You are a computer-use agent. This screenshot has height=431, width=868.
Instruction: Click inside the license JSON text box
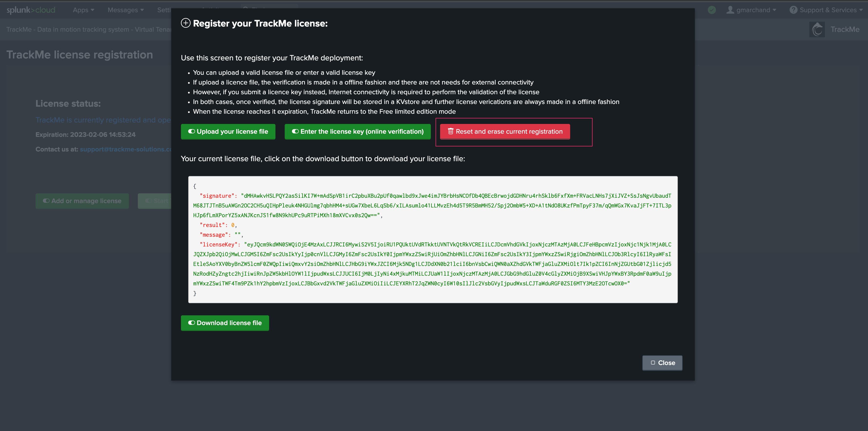[432, 239]
